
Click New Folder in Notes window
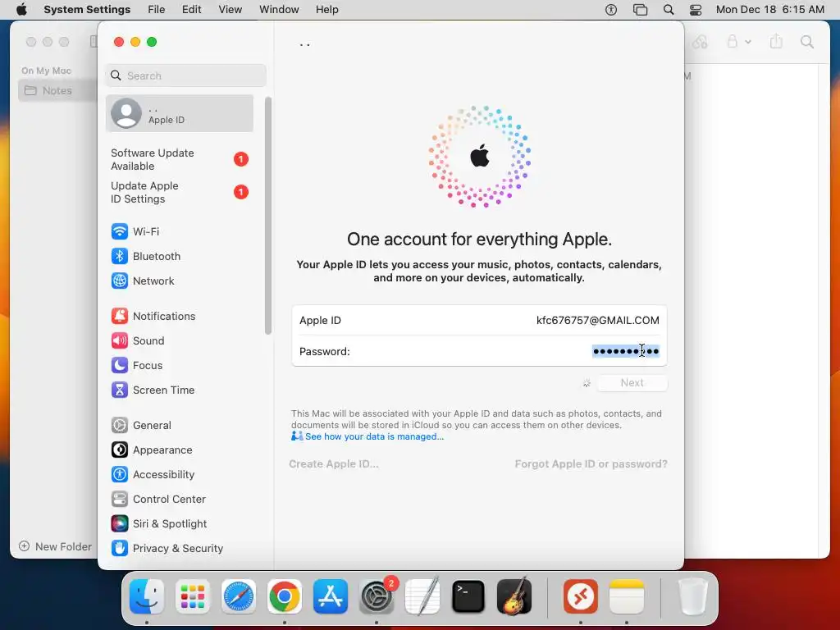[x=55, y=547]
